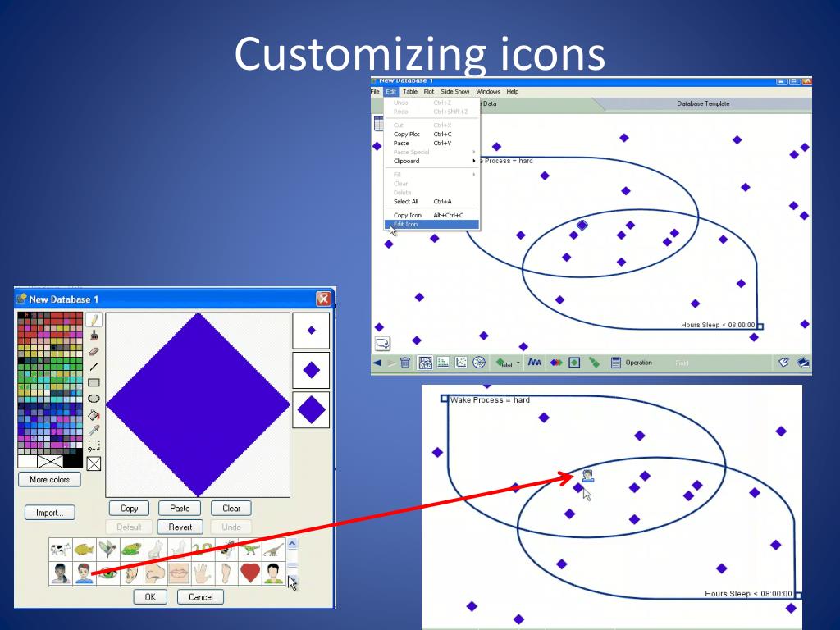Select the largest diamond size preview
This screenshot has height=630, width=840.
[x=311, y=410]
